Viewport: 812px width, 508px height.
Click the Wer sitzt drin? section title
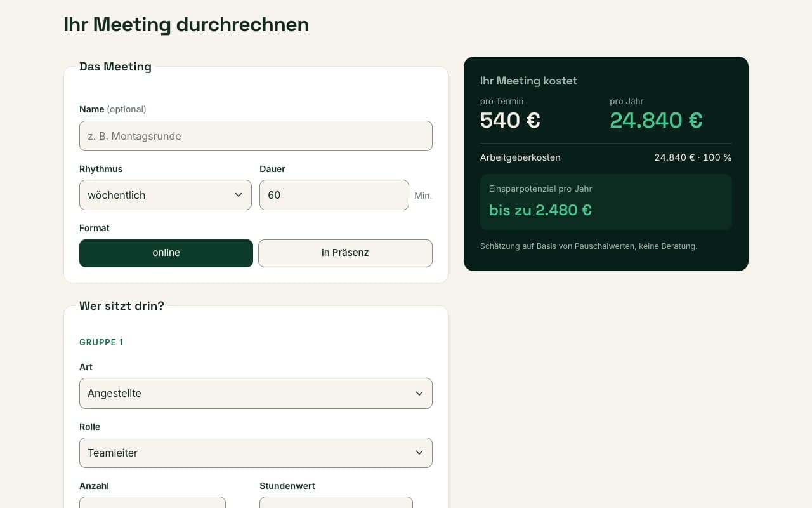122,306
